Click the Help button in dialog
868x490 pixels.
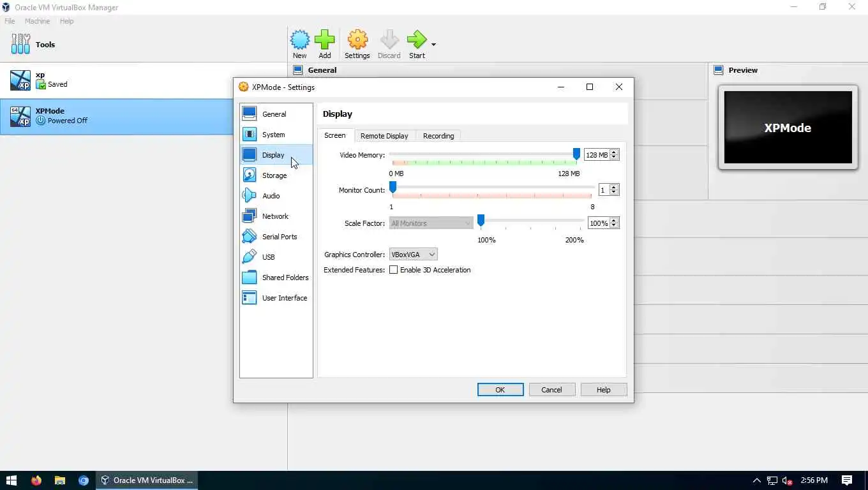tap(604, 390)
